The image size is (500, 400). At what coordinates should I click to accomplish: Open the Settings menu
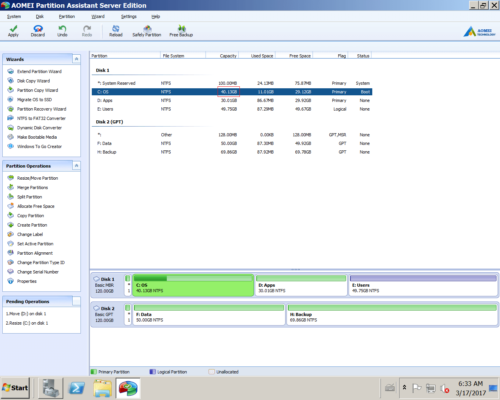tap(129, 16)
